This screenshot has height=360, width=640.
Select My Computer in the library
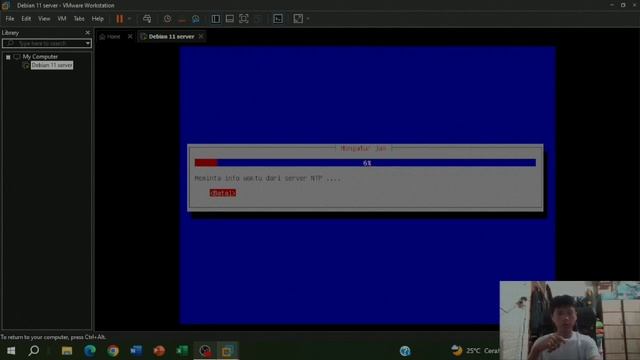pyautogui.click(x=40, y=57)
